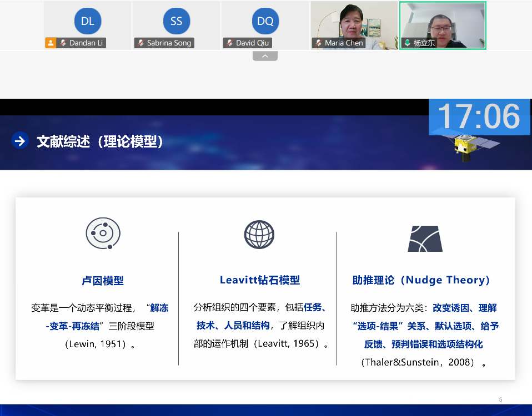
Task: Click the road map icon above 助推理论
Action: (x=425, y=239)
